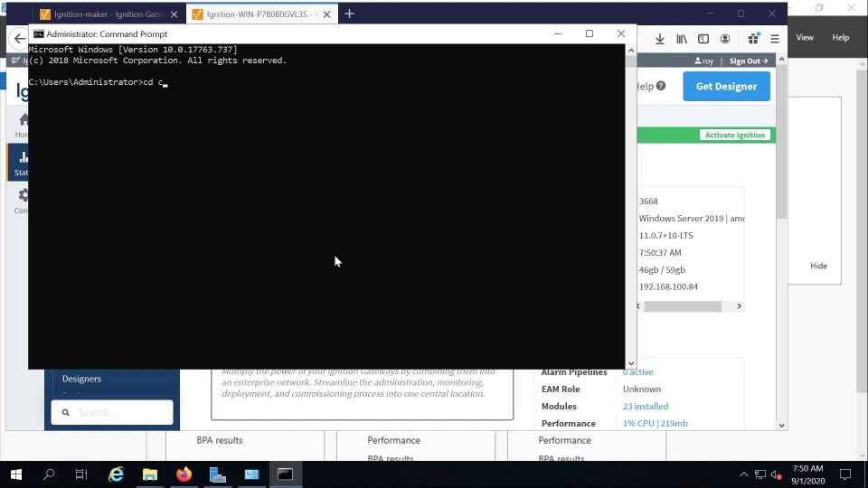The image size is (868, 488).
Task: Open Command Prompt window system menu icon
Action: [x=38, y=33]
